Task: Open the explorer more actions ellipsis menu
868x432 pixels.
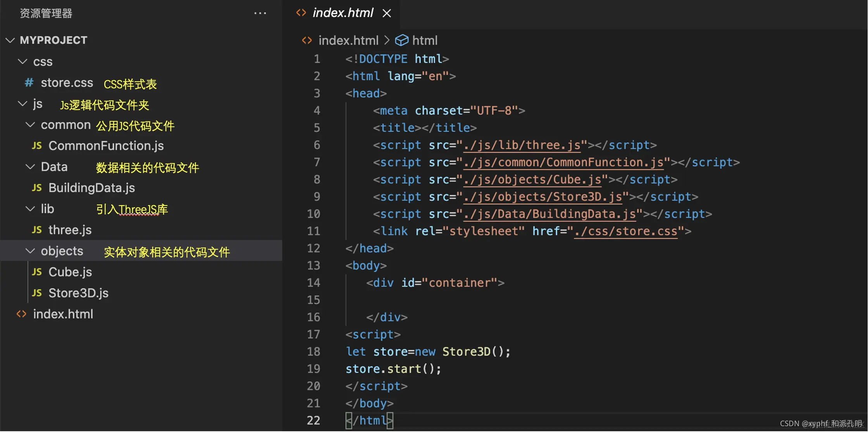Action: [x=260, y=13]
